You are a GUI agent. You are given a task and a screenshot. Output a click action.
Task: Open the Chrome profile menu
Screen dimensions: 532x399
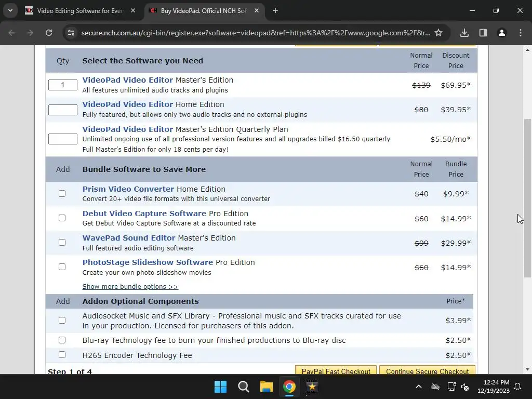(502, 33)
